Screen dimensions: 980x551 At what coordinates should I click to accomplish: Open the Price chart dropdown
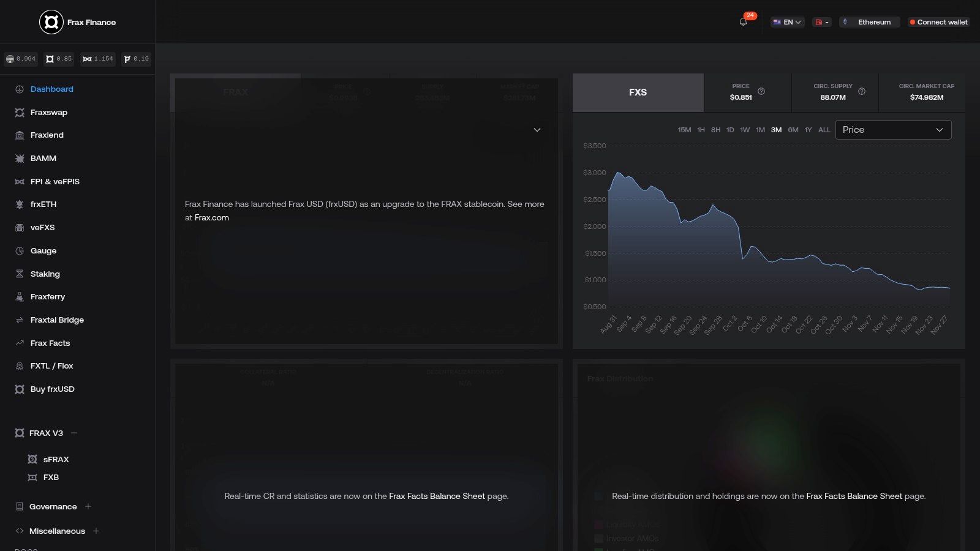893,129
